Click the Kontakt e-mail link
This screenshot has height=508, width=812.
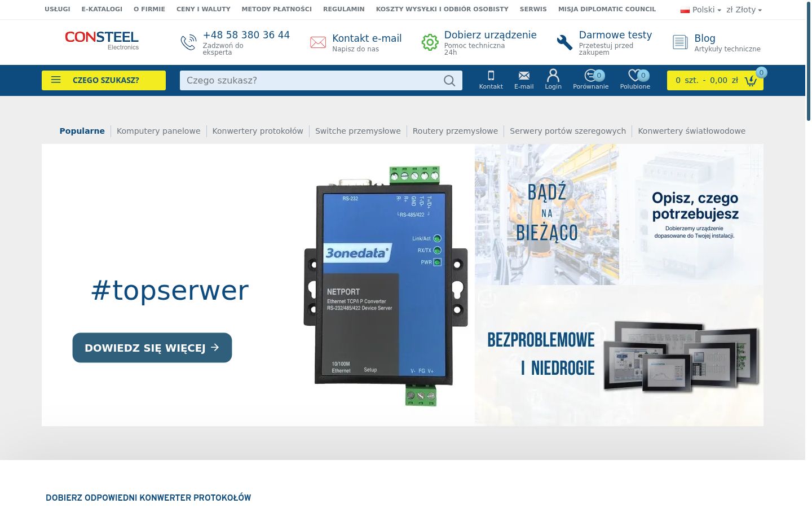(x=367, y=38)
